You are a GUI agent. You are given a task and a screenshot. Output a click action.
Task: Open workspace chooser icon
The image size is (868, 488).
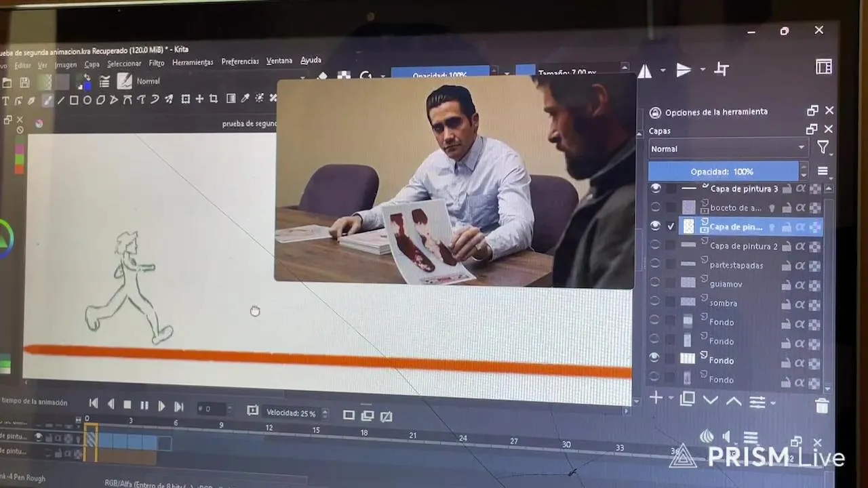pos(824,66)
